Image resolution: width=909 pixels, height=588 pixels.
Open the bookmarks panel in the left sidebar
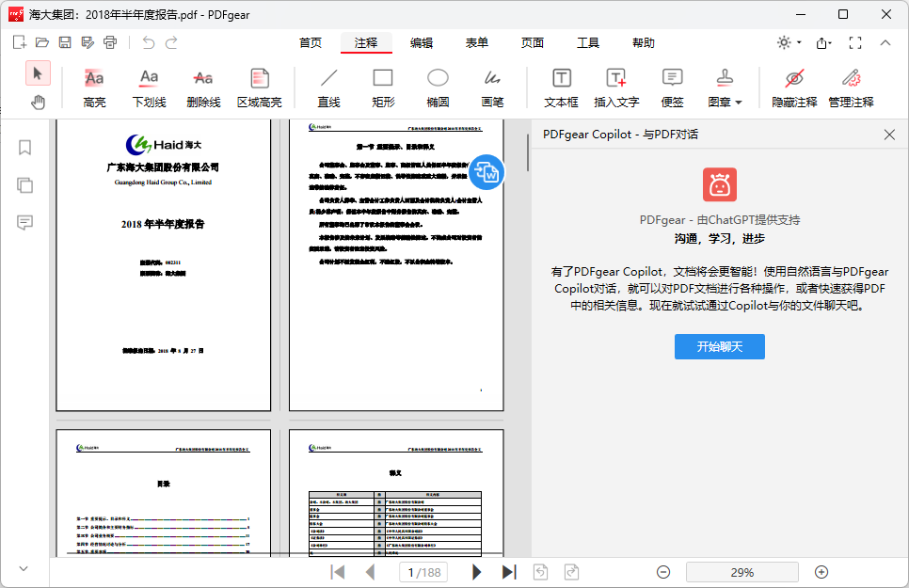pyautogui.click(x=24, y=147)
